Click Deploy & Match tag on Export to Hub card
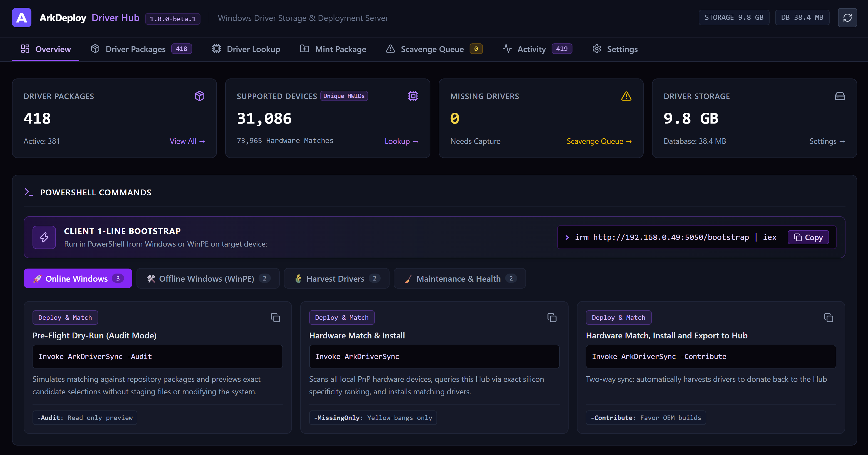This screenshot has height=455, width=868. tap(619, 318)
